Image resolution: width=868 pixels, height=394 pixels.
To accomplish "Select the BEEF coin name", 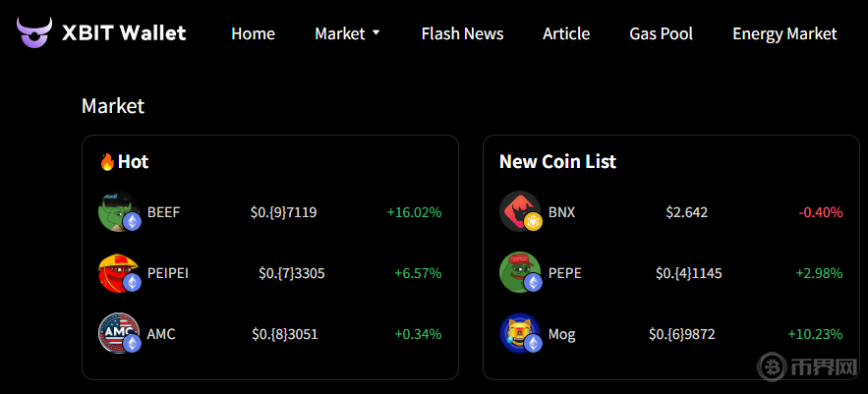I will 163,212.
